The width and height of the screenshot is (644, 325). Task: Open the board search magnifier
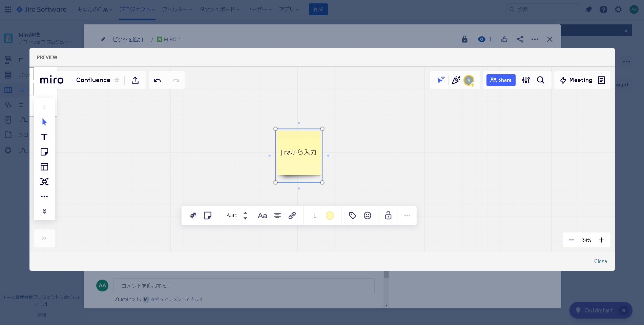point(541,80)
